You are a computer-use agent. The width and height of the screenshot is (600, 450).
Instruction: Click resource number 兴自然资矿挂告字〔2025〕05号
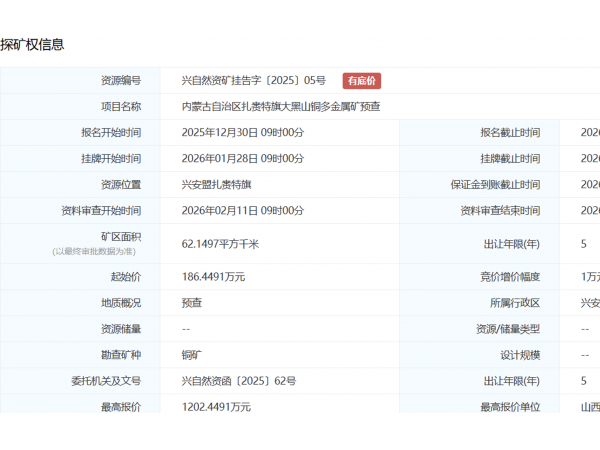point(254,81)
